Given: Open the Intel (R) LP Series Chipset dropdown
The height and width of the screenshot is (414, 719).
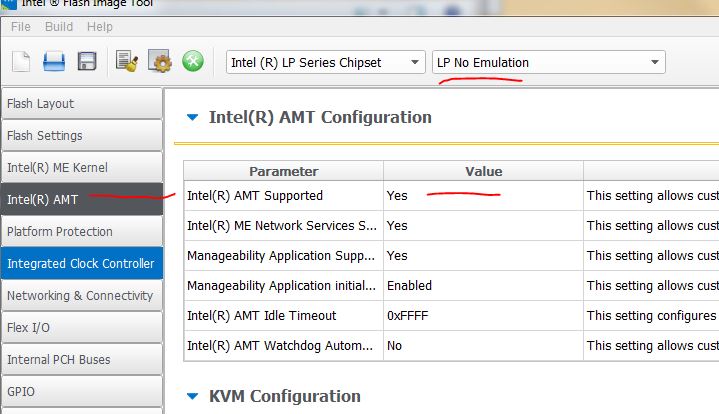Looking at the screenshot, I should click(x=326, y=62).
